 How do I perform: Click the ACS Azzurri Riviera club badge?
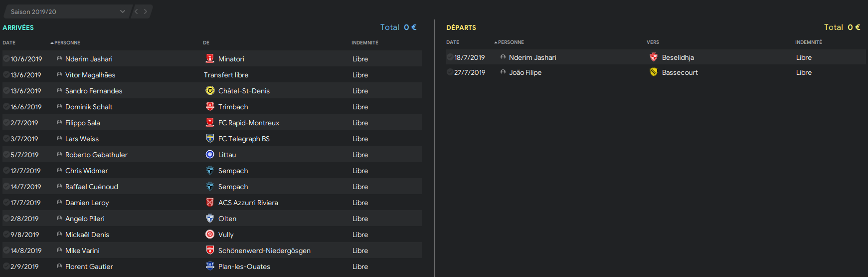click(210, 203)
